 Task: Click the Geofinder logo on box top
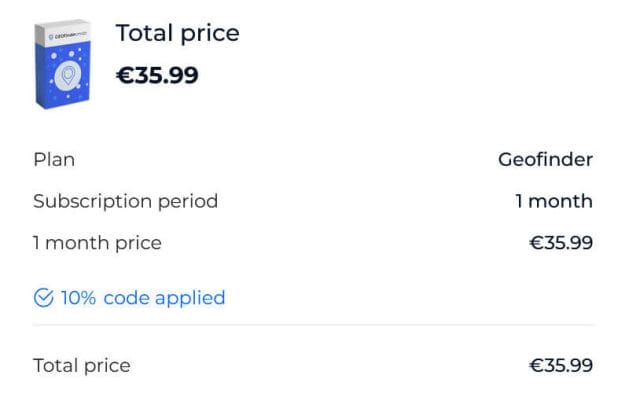pyautogui.click(x=67, y=35)
